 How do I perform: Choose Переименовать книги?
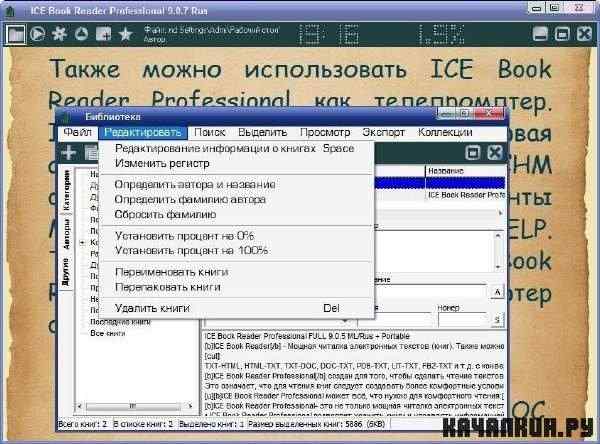[x=236, y=272]
